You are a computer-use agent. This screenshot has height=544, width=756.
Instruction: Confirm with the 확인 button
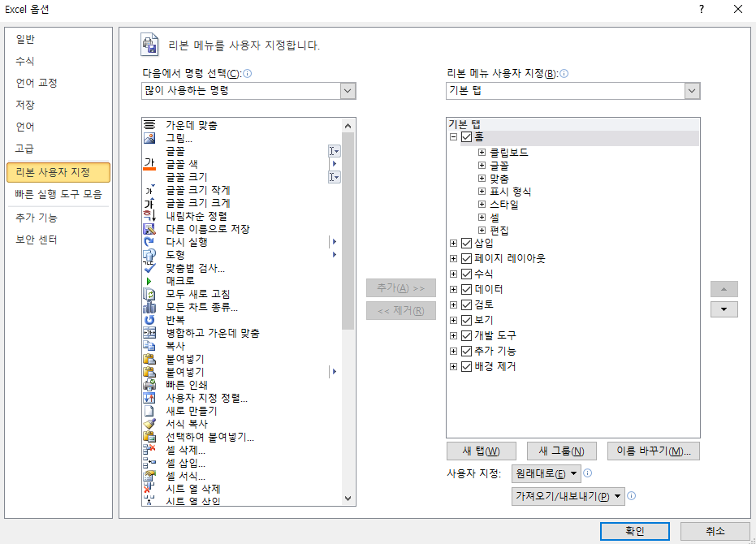pyautogui.click(x=634, y=531)
